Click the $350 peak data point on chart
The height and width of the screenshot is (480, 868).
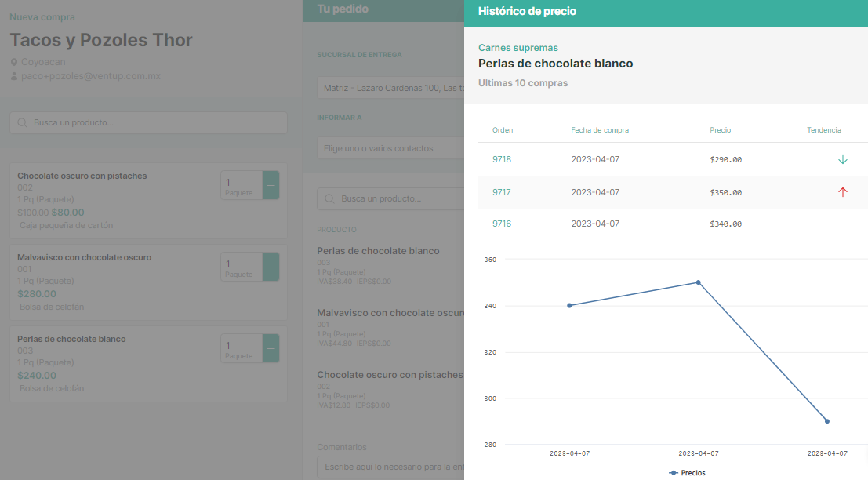pos(698,282)
